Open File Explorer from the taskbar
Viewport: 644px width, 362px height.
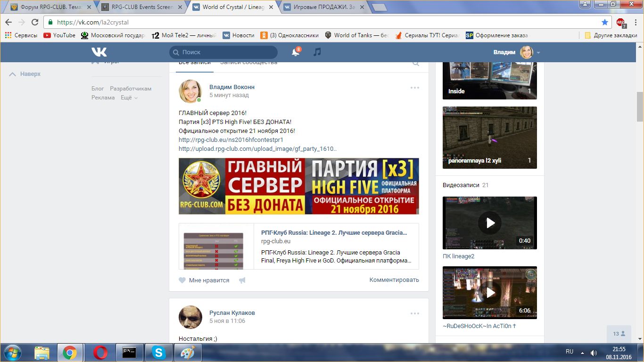pyautogui.click(x=42, y=353)
